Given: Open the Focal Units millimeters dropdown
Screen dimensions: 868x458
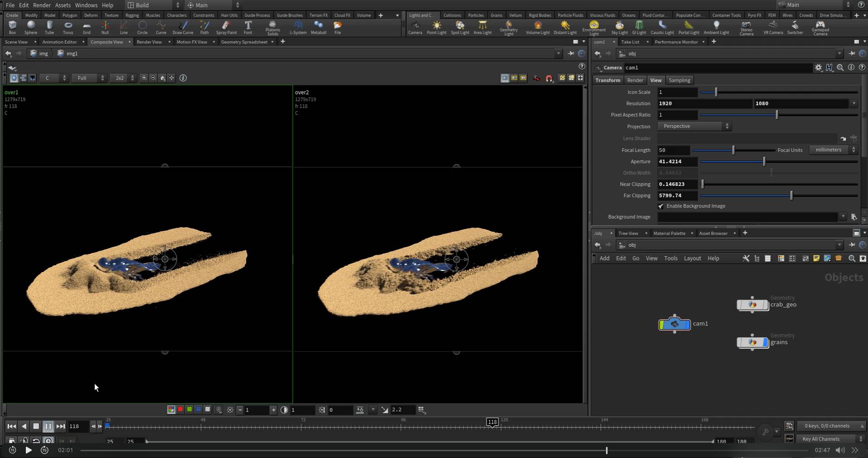Looking at the screenshot, I should coord(833,150).
